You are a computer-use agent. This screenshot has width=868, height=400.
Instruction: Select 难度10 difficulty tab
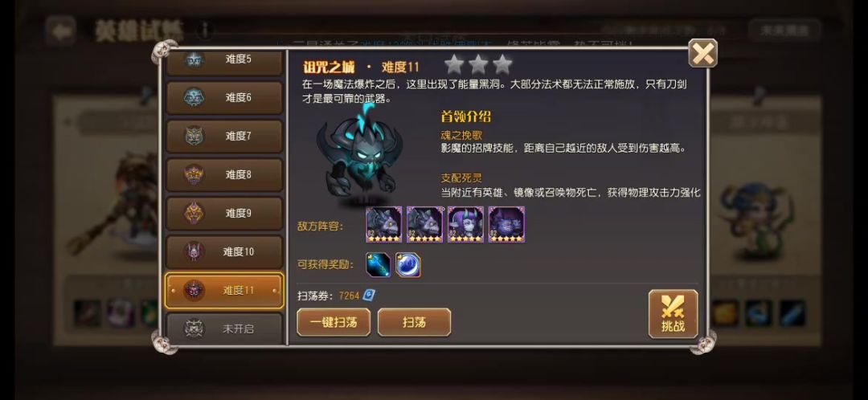click(x=224, y=252)
